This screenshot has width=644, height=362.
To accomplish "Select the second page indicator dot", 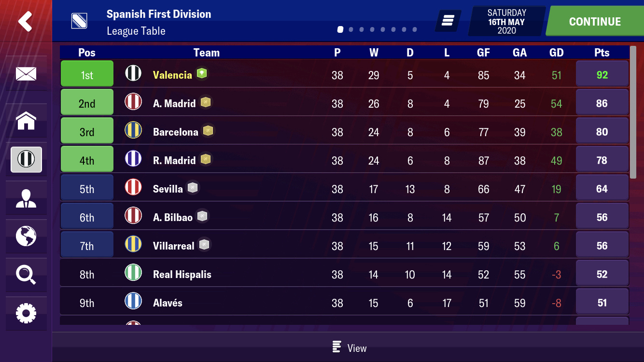I will (351, 29).
